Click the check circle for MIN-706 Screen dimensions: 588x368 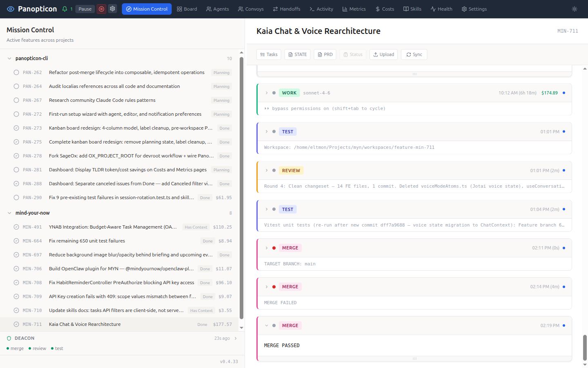(16, 269)
